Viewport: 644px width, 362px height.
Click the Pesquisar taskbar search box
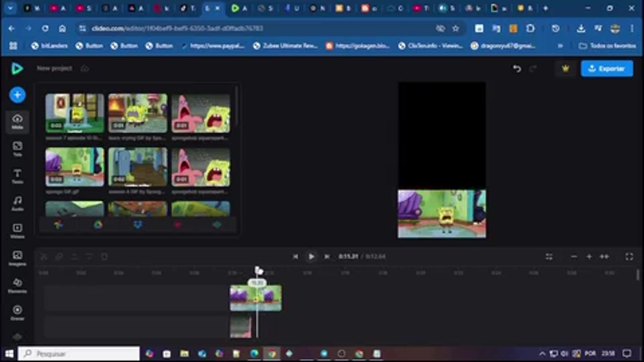79,353
